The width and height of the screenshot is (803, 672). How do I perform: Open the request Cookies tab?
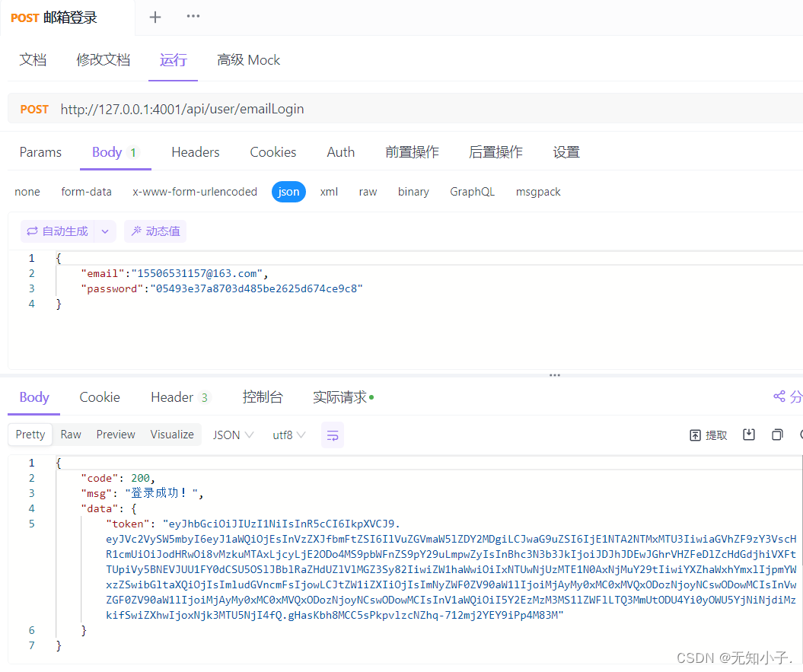[x=273, y=152]
